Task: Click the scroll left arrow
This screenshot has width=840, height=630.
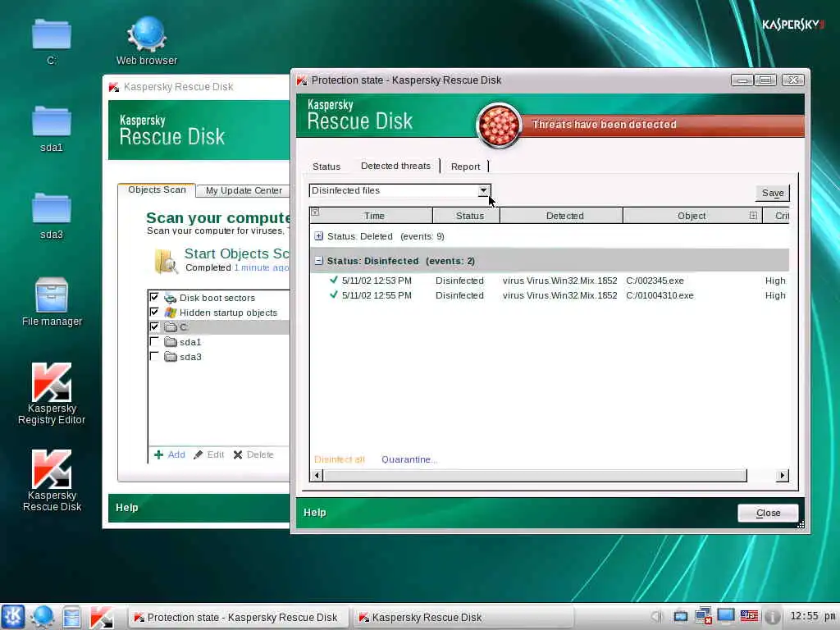Action: tap(317, 475)
